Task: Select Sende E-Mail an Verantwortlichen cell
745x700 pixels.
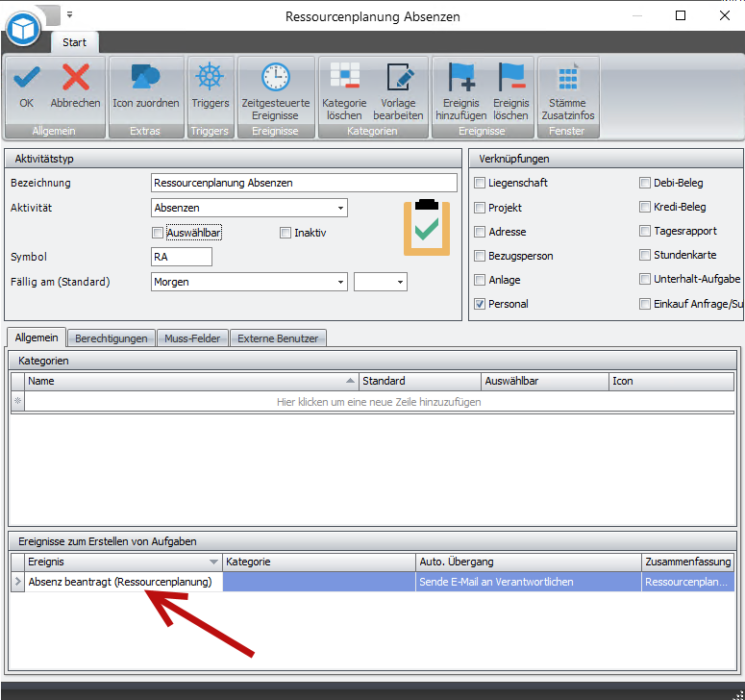Action: click(x=529, y=582)
